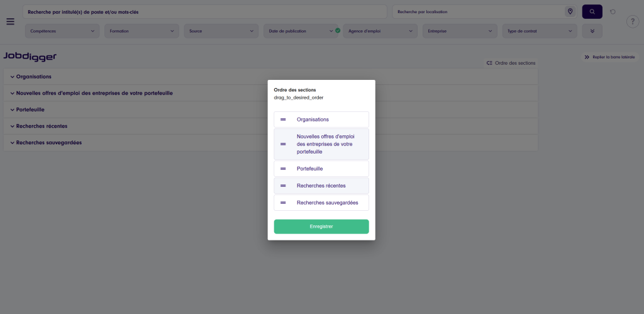This screenshot has width=644, height=314.
Task: Open the Date de publication dropdown
Action: 301,31
